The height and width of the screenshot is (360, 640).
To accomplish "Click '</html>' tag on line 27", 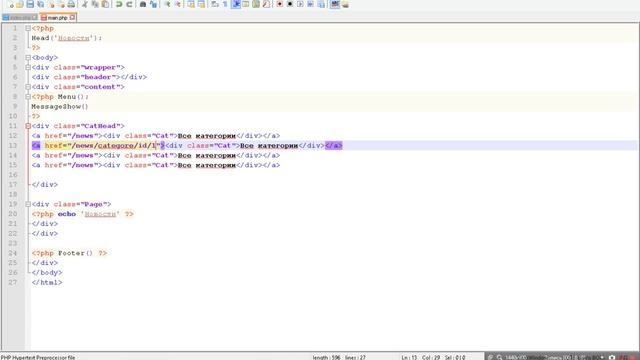I will click(47, 282).
